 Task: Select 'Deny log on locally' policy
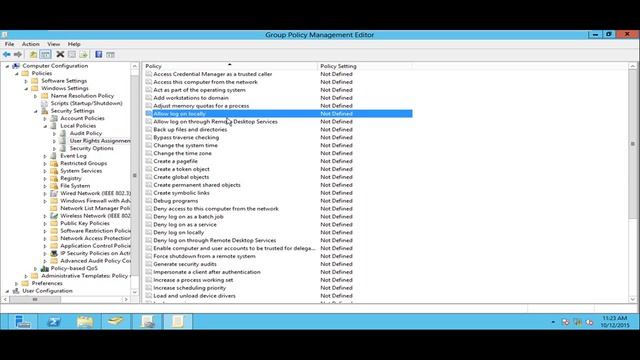(x=178, y=232)
